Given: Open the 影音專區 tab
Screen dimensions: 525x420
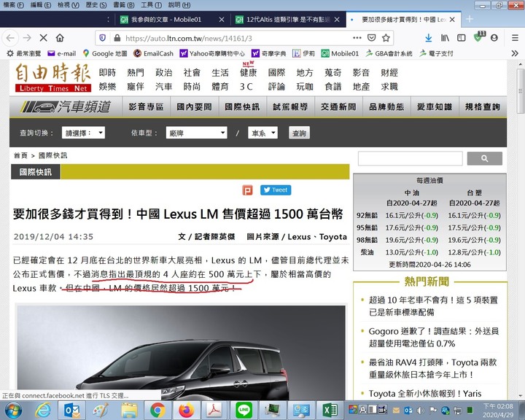Looking at the screenshot, I should tap(146, 107).
